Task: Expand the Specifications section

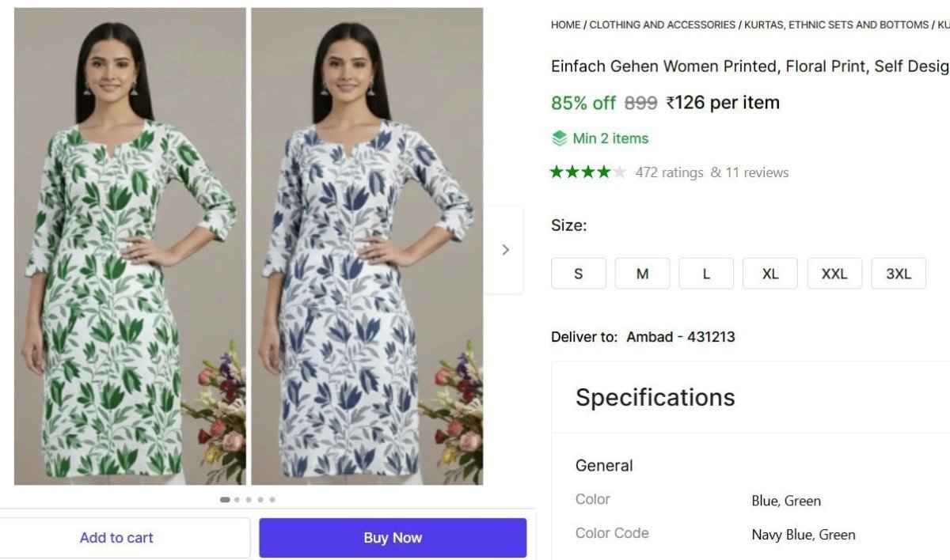Action: (x=654, y=398)
